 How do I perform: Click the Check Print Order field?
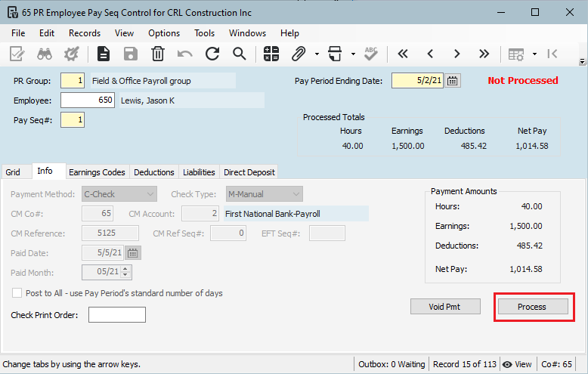tap(117, 315)
